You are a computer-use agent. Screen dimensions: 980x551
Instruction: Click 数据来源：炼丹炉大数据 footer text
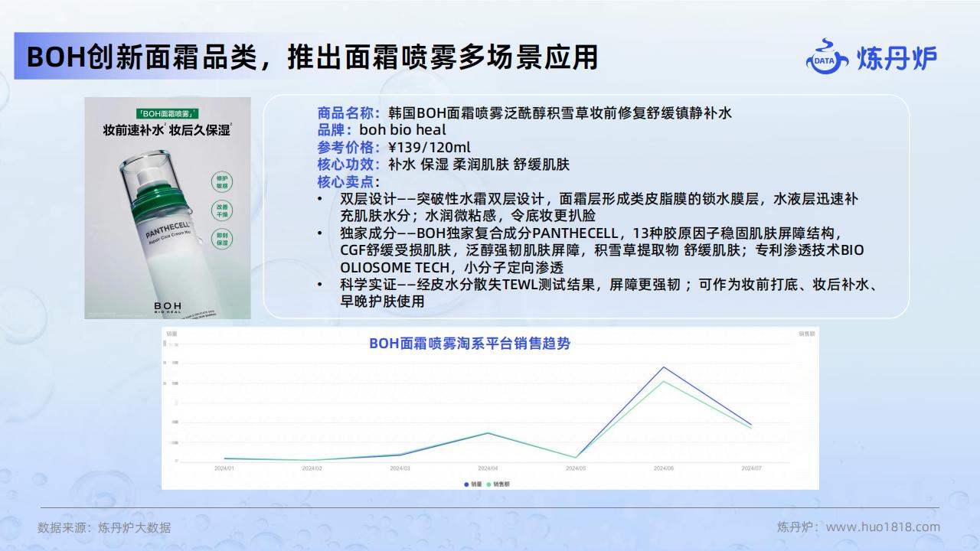click(104, 527)
